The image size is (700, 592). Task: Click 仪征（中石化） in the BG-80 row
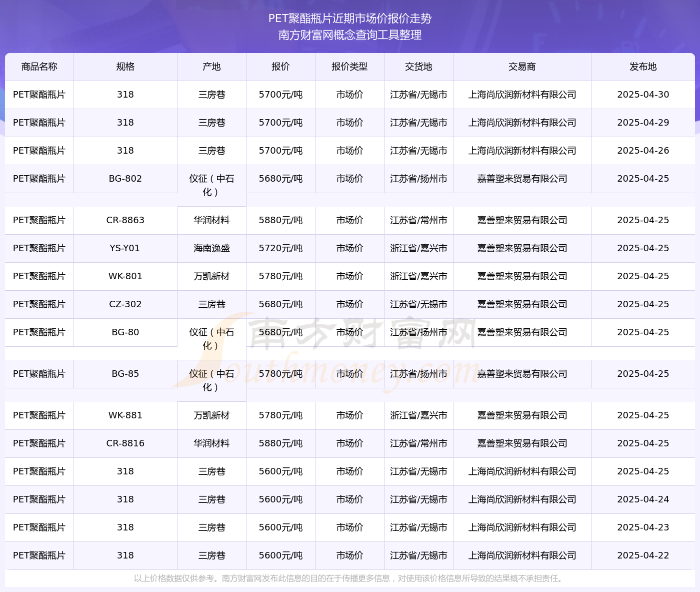pos(211,339)
